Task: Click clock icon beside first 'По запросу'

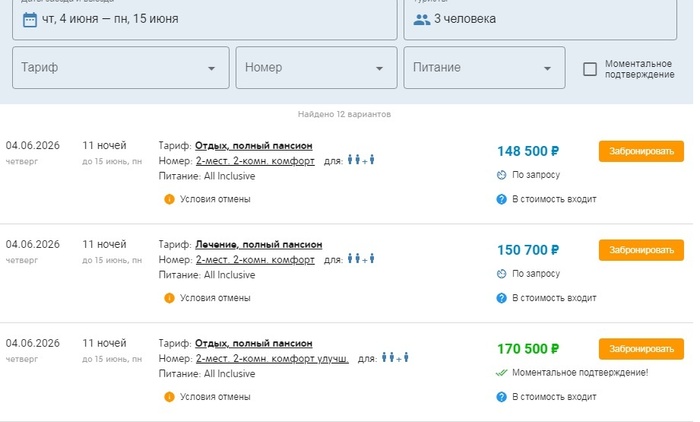Action: (x=502, y=175)
